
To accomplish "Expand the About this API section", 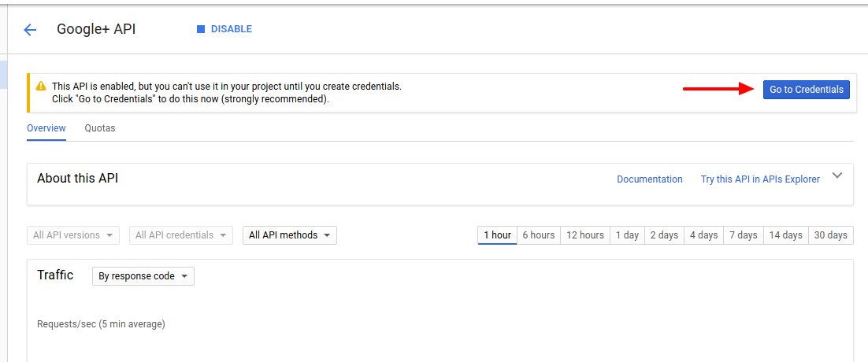I will coord(837,175).
